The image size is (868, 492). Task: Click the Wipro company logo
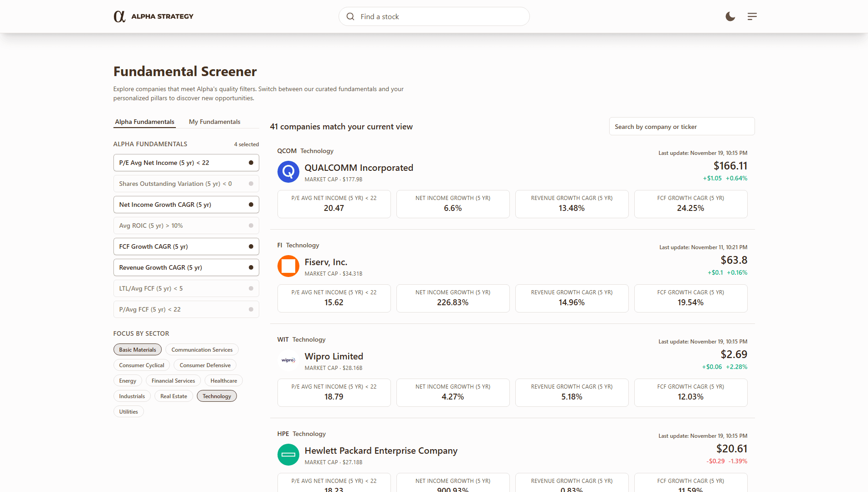tap(288, 360)
